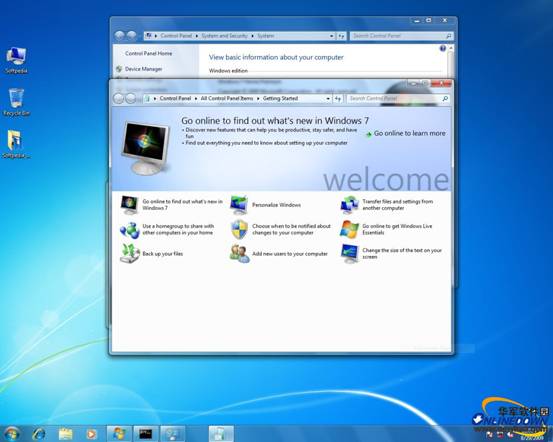Image resolution: width=553 pixels, height=442 pixels.
Task: Refresh the Getting Started window address bar
Action: 338,98
